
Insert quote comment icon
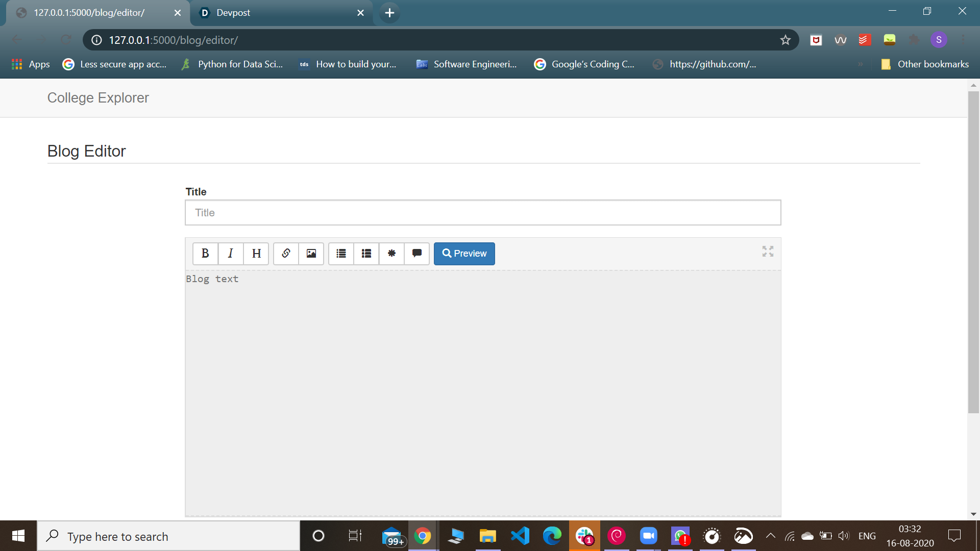(417, 254)
